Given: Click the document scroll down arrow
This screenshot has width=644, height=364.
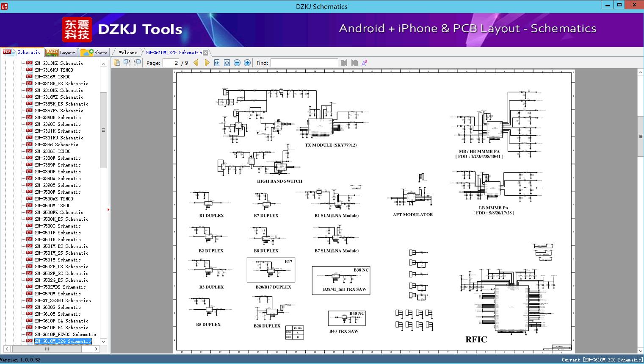Looking at the screenshot, I should (x=641, y=350).
